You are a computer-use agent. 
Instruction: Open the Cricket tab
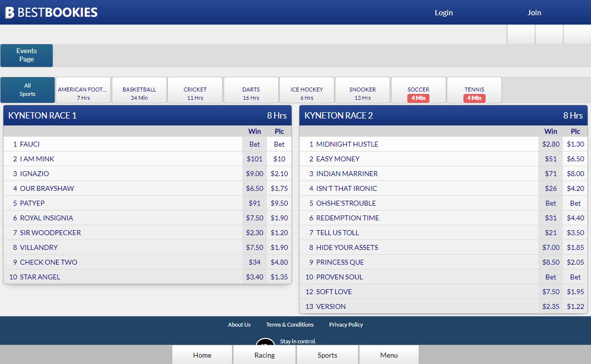(195, 90)
